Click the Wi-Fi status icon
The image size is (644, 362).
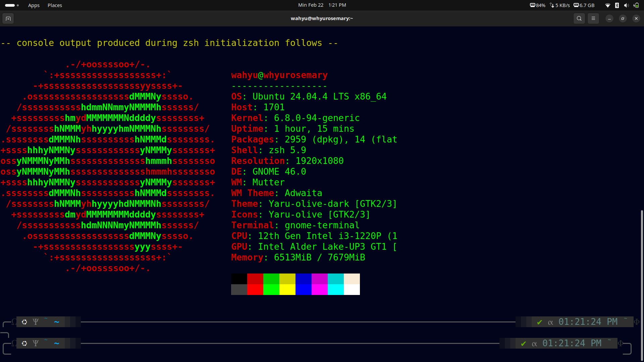(x=607, y=5)
